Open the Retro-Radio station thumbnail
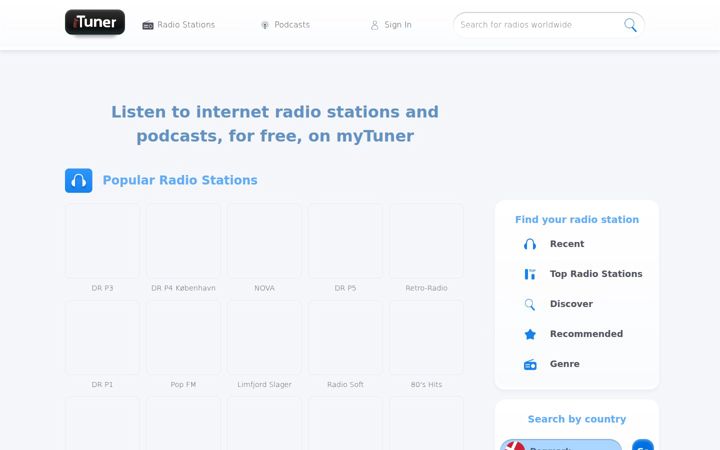 426,241
